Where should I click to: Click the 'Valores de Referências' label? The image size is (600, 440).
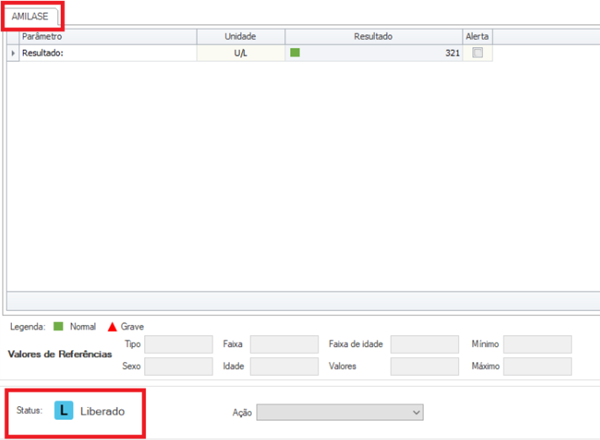coord(60,354)
